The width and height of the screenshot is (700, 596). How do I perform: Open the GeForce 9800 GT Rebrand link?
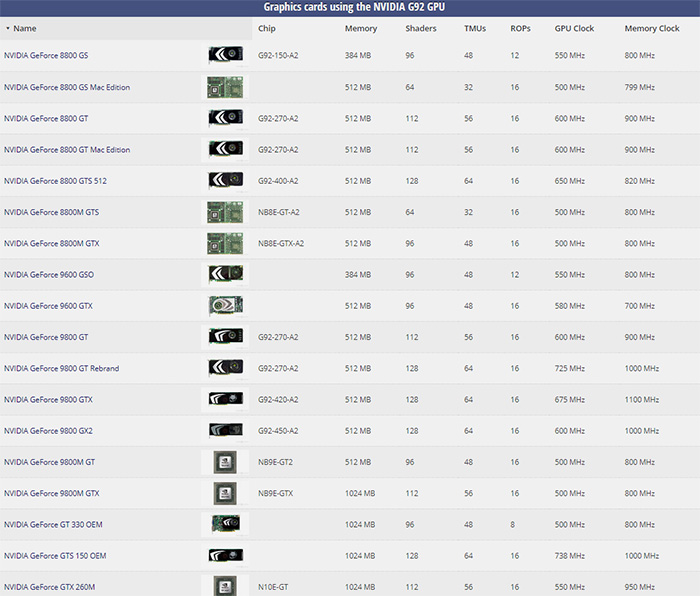pos(62,368)
